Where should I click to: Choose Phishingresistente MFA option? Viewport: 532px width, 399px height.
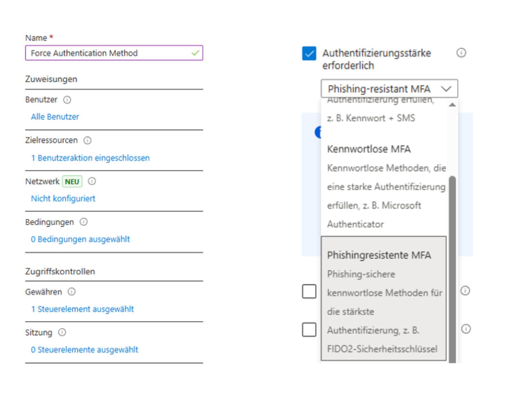click(x=379, y=255)
